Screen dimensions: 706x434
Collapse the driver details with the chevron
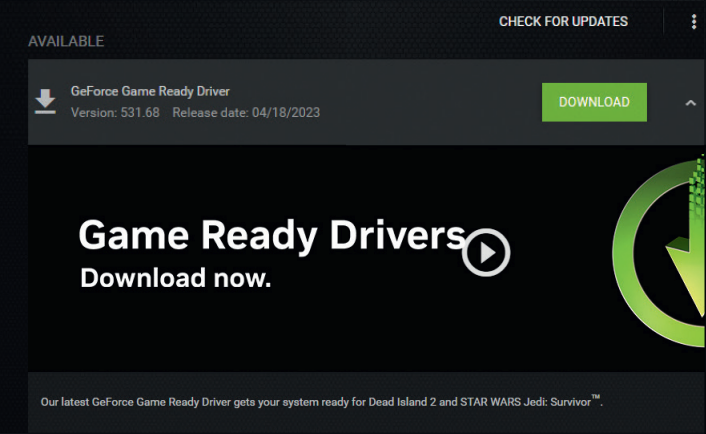coord(690,102)
